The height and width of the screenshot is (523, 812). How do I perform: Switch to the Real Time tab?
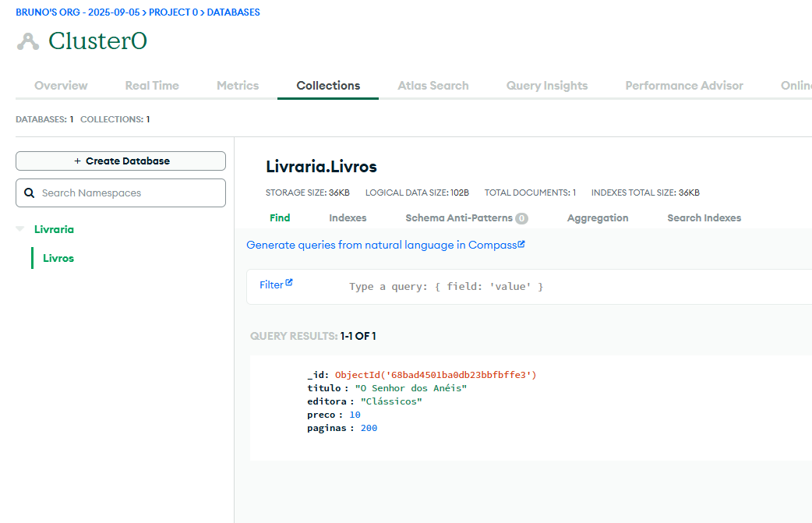click(152, 86)
